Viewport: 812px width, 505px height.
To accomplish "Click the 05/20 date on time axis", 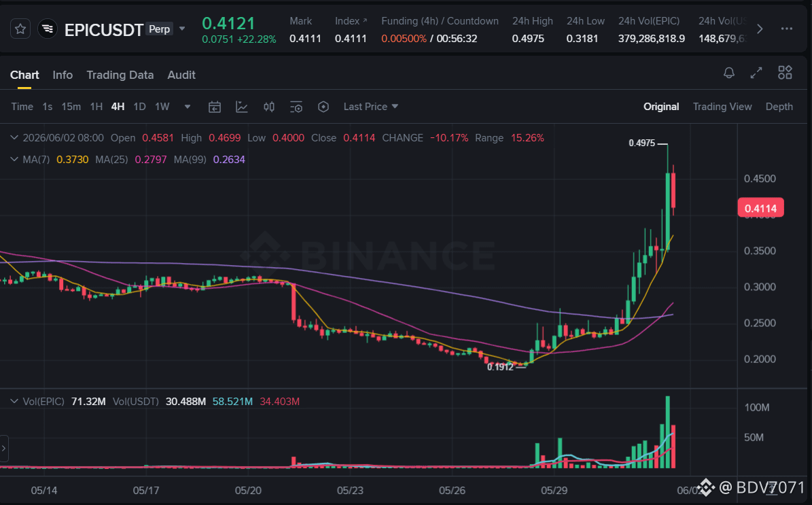I will click(248, 490).
